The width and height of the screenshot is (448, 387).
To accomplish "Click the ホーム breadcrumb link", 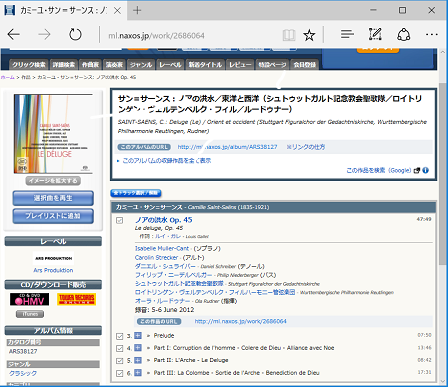I will pyautogui.click(x=8, y=77).
